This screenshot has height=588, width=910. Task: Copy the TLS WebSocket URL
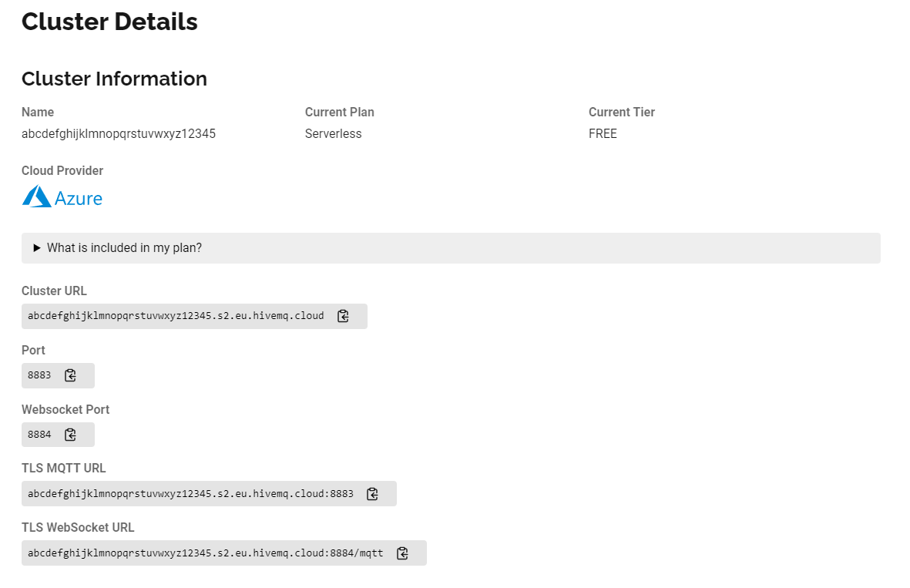click(x=402, y=553)
